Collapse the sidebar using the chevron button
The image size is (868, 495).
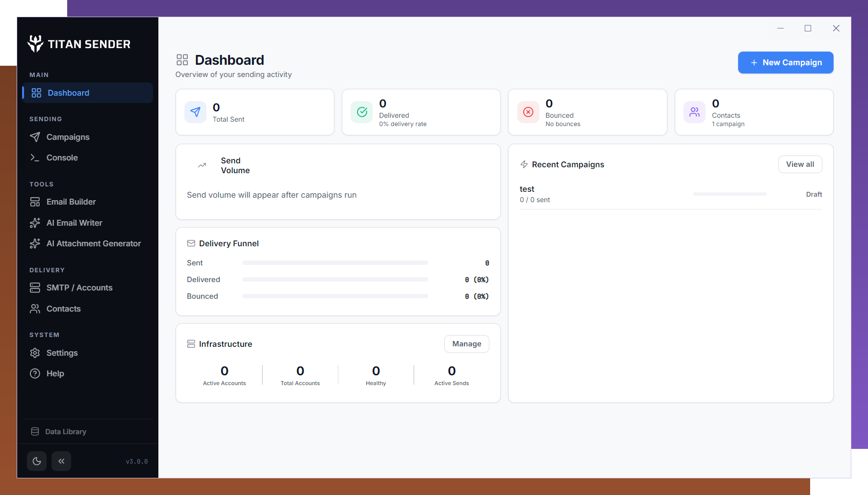61,461
